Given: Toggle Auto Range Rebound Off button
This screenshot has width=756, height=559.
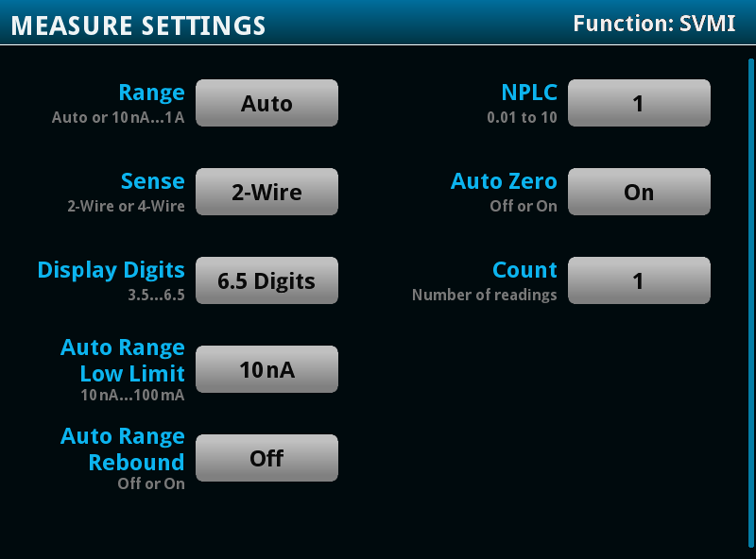Looking at the screenshot, I should point(266,459).
